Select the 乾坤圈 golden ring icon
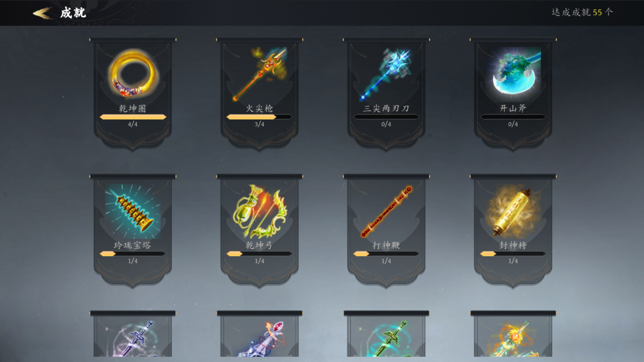Image resolution: width=644 pixels, height=362 pixels. pos(133,74)
